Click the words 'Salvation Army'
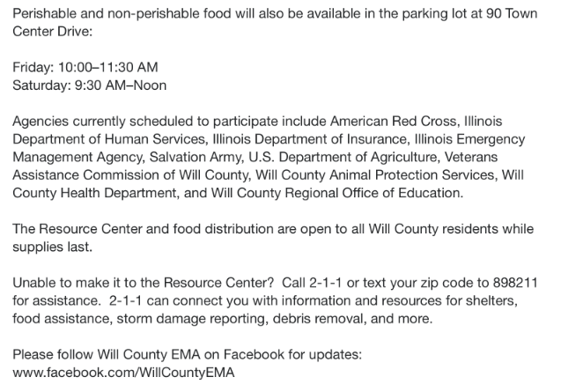This screenshot has height=392, width=561. tap(196, 157)
